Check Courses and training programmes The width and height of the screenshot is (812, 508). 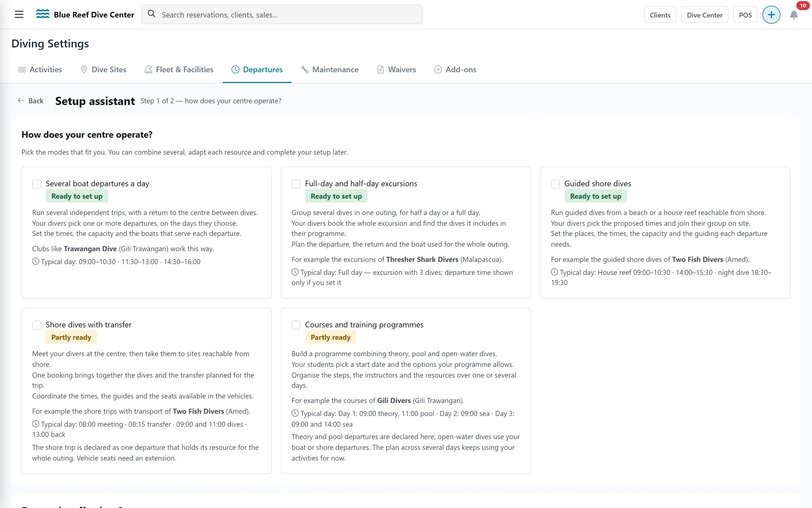pos(296,325)
